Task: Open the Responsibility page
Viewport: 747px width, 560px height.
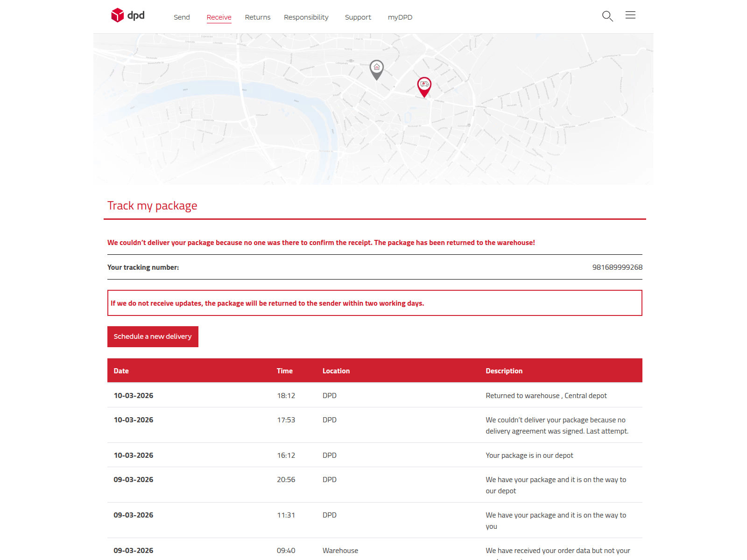Action: (x=306, y=17)
